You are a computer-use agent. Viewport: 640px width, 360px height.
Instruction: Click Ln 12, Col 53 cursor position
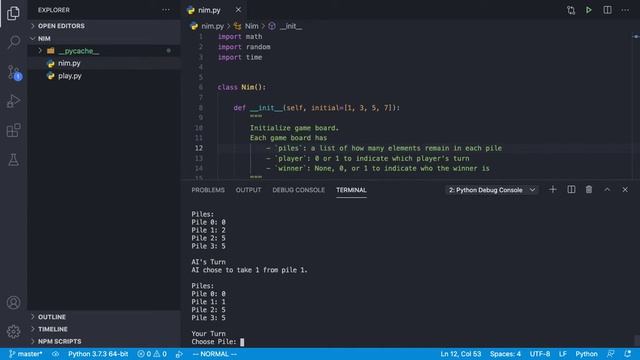pyautogui.click(x=460, y=354)
